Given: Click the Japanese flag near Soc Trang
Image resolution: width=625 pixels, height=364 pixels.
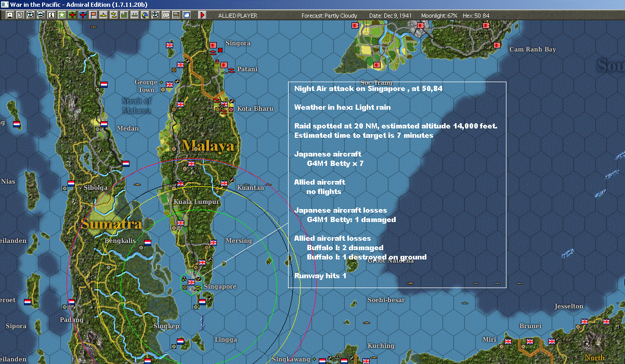Looking at the screenshot, I should tap(377, 65).
